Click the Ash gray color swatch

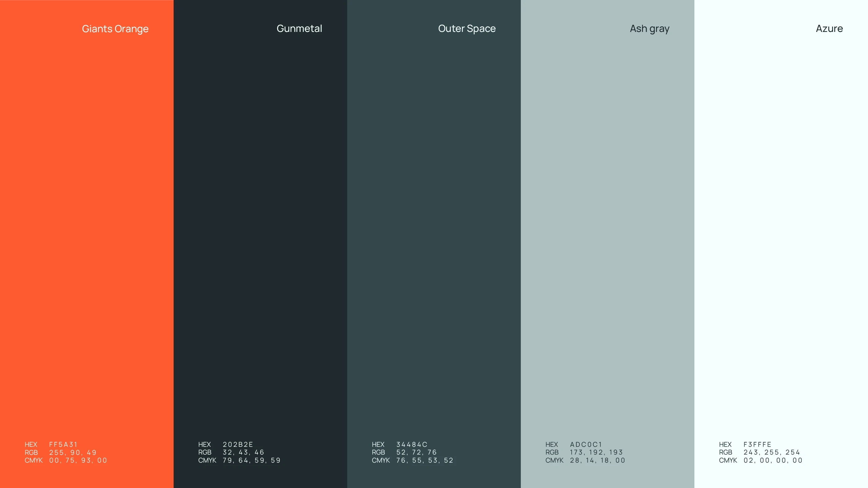tap(607, 236)
